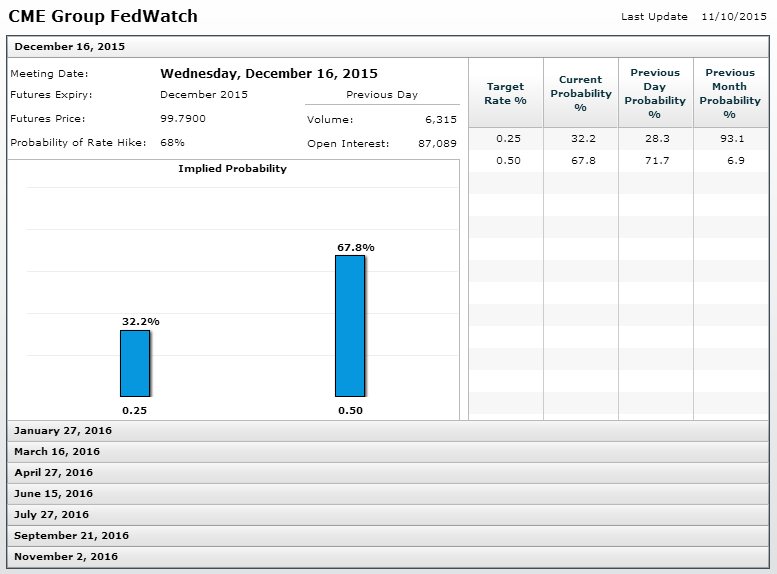Click the Meeting Date label

click(49, 74)
